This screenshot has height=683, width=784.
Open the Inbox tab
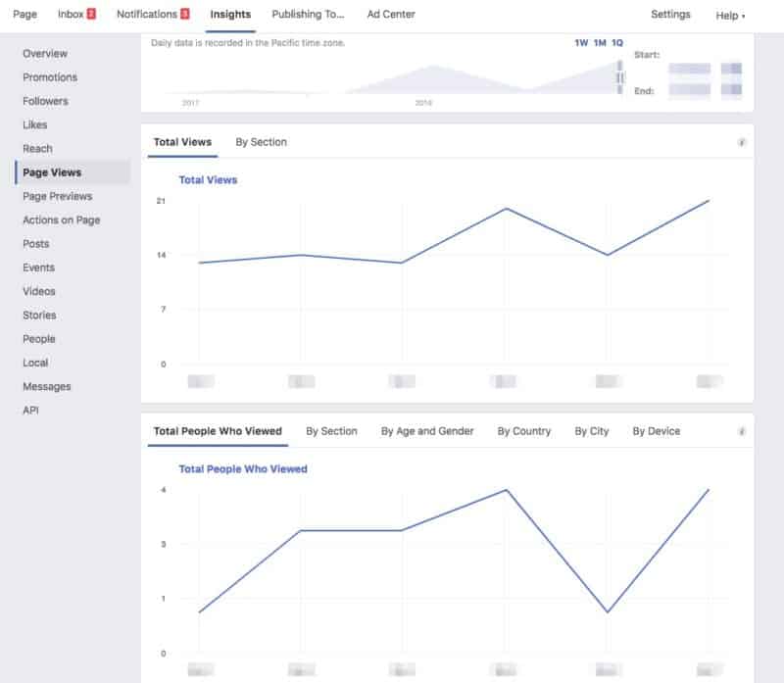(x=71, y=15)
